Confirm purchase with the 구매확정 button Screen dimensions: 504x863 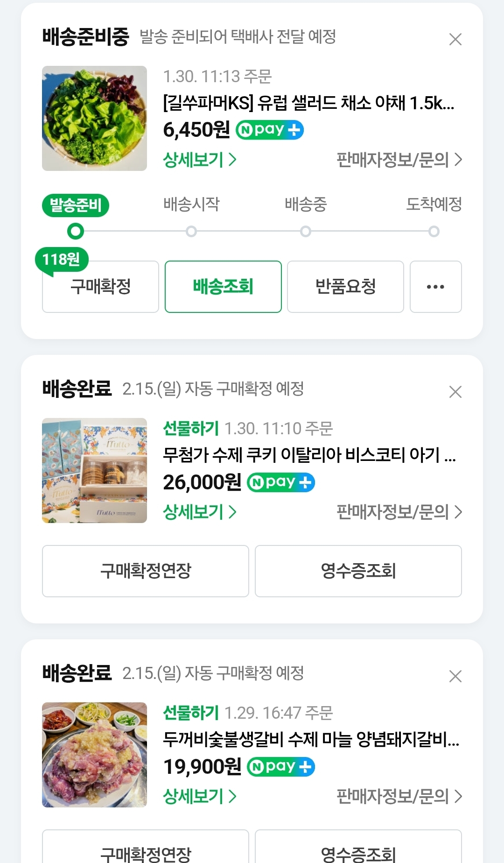[x=100, y=287]
